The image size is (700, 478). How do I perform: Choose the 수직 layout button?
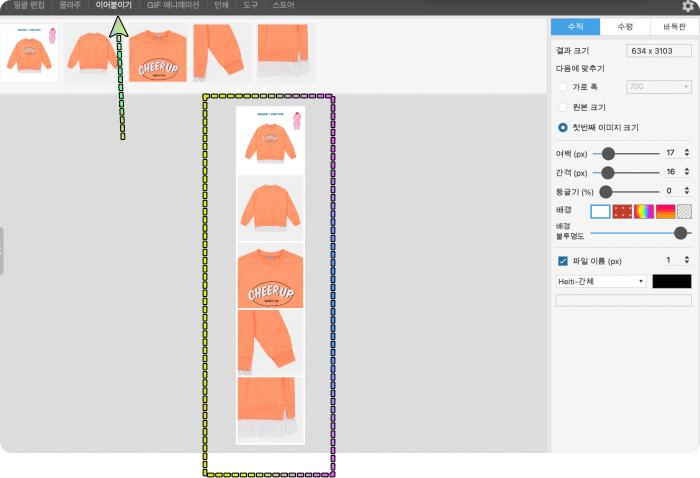coord(575,27)
